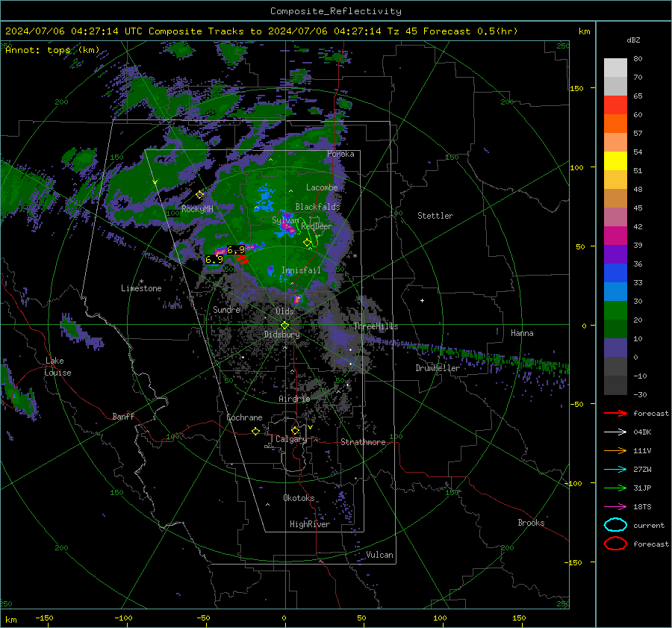Screen dimensions: 672x628
Task: Select the yellow 51–54 dBZ swatch
Action: point(615,161)
